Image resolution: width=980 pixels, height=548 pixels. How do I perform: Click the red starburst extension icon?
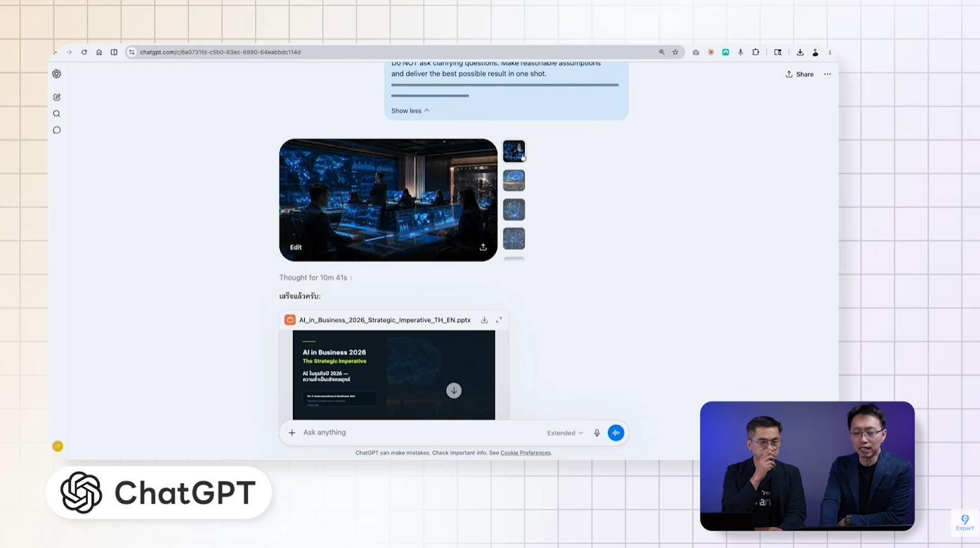[711, 52]
